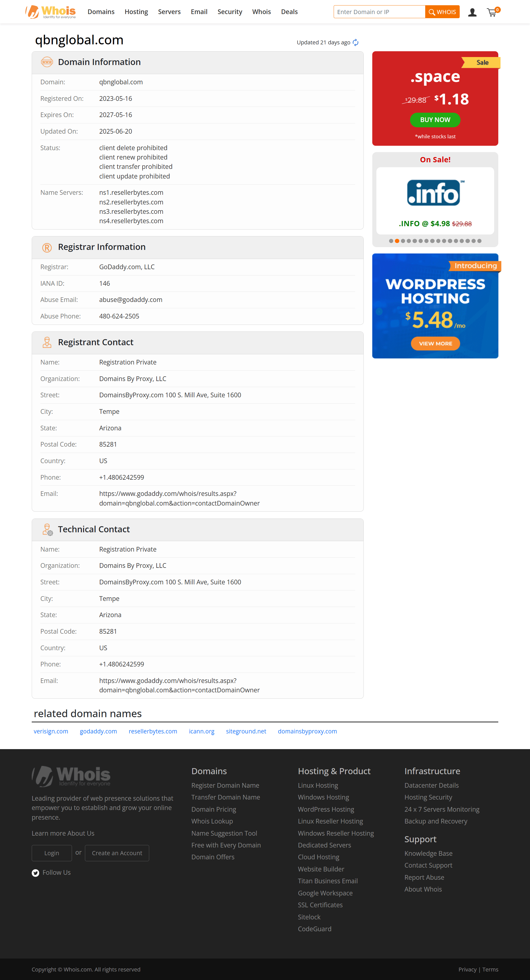This screenshot has width=530, height=980.
Task: Open Sitelock footer link
Action: [x=309, y=917]
